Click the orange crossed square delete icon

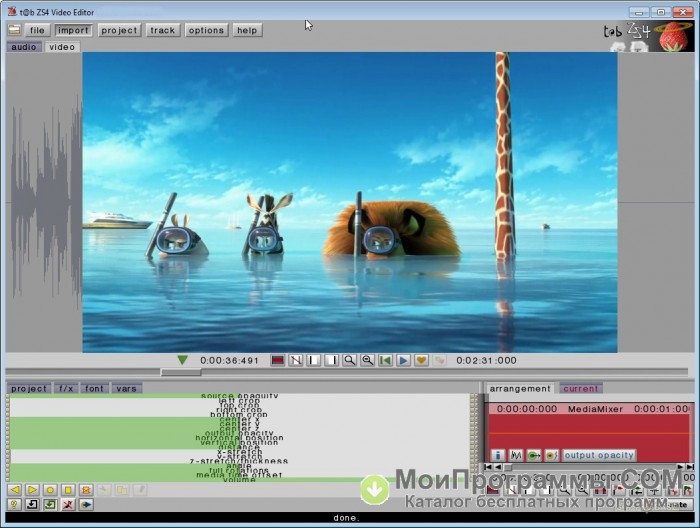[x=86, y=490]
